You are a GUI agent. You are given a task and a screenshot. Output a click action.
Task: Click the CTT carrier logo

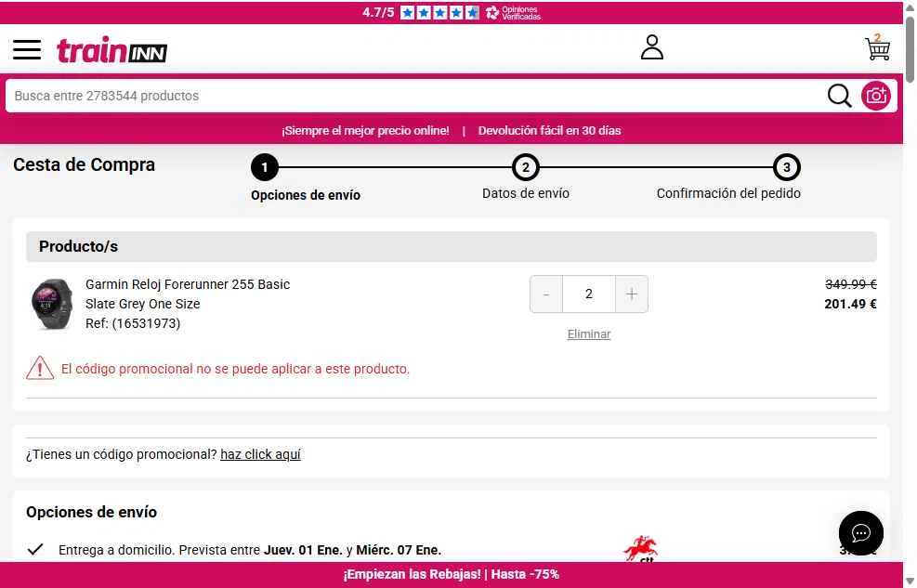pos(640,549)
